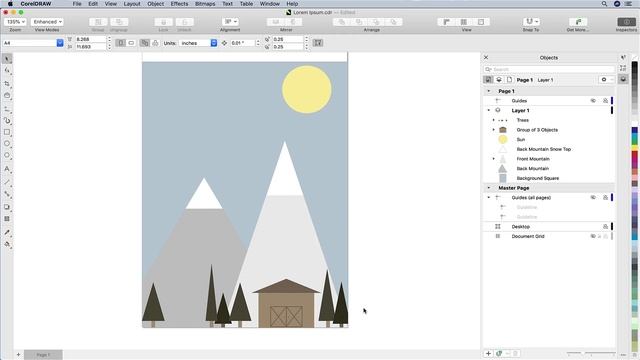
Task: Toggle lock on Page 1 Guides layer
Action: [x=605, y=101]
